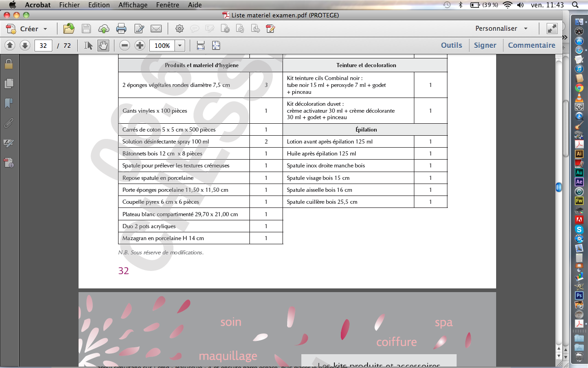Click the fit-width scrolling mode icon

click(201, 46)
